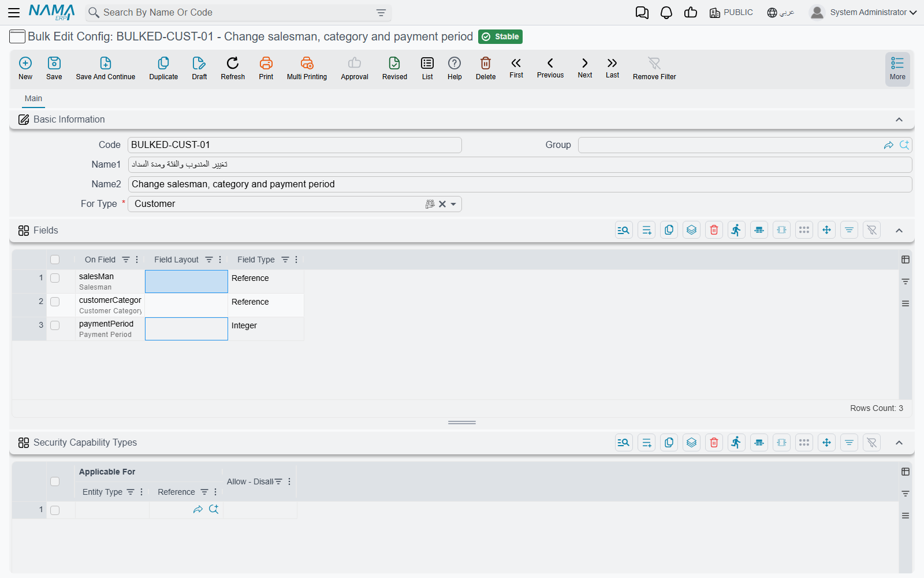Collapse the Security Capability Types section
The image size is (924, 578).
pyautogui.click(x=899, y=443)
